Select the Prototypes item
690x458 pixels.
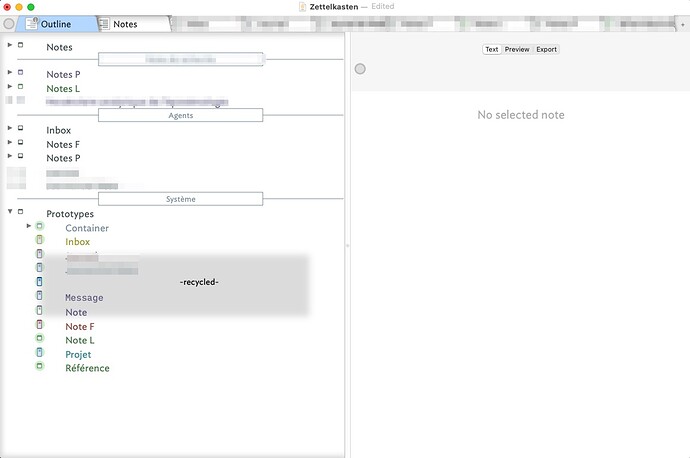(x=70, y=214)
